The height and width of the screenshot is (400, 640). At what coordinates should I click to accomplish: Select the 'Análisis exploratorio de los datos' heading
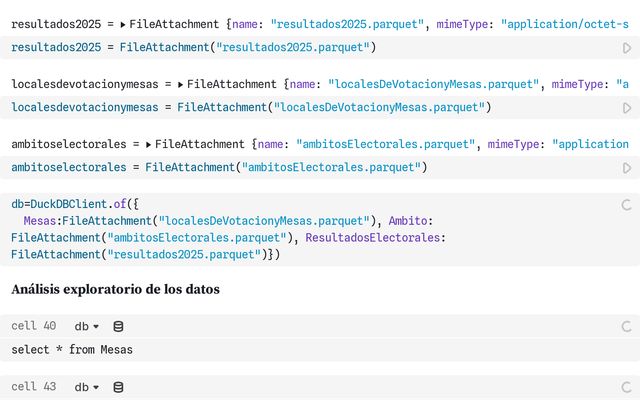(x=115, y=290)
